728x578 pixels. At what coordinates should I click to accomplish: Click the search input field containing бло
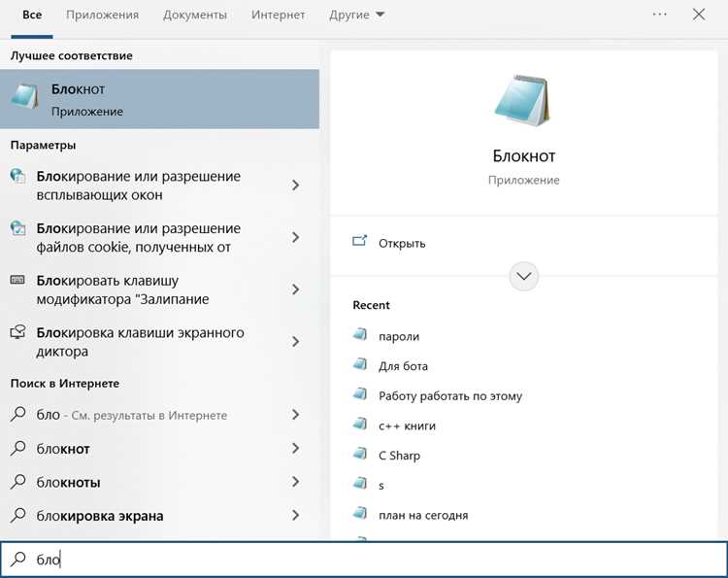click(x=364, y=559)
